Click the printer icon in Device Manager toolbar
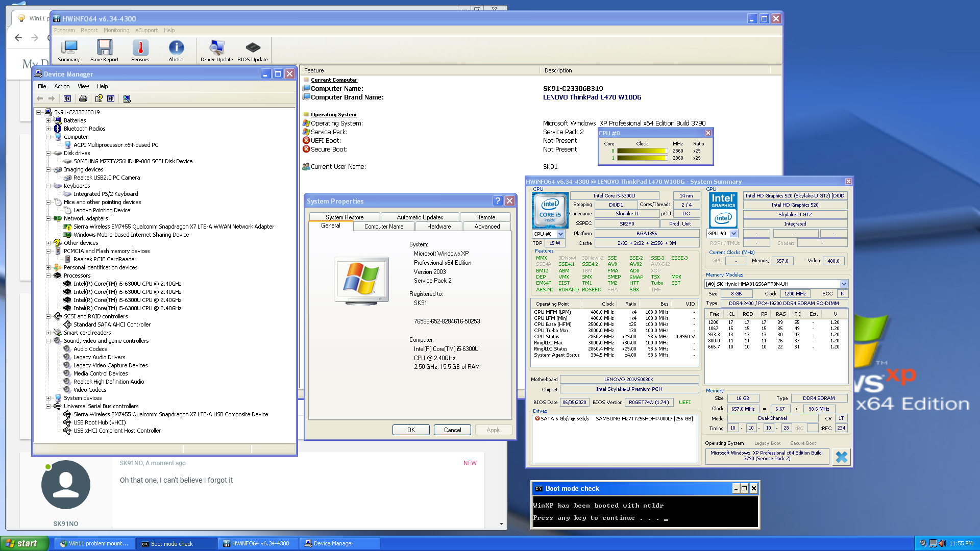 point(83,98)
